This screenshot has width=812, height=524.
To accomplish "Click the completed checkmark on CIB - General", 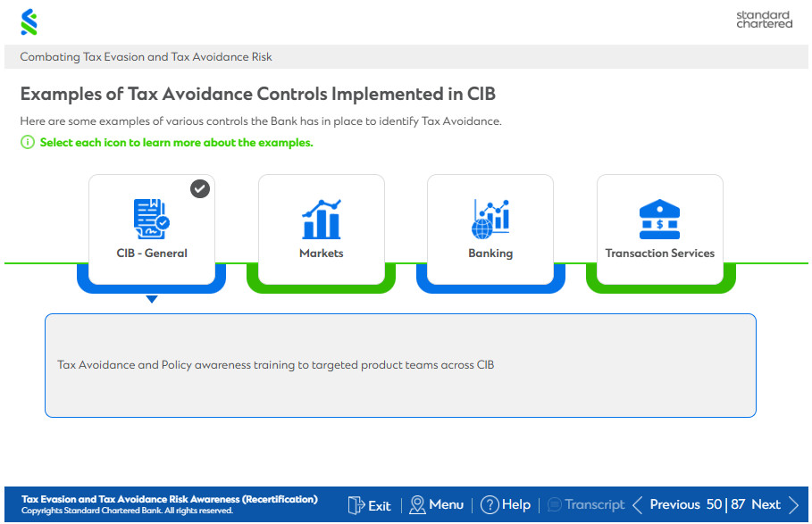I will click(200, 189).
